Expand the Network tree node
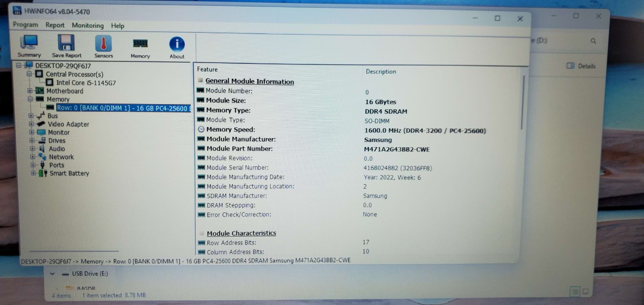Image resolution: width=644 pixels, height=305 pixels. pos(33,157)
